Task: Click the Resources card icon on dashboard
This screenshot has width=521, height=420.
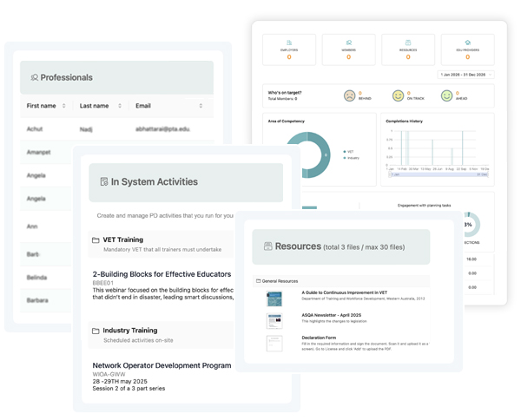Action: tap(408, 43)
